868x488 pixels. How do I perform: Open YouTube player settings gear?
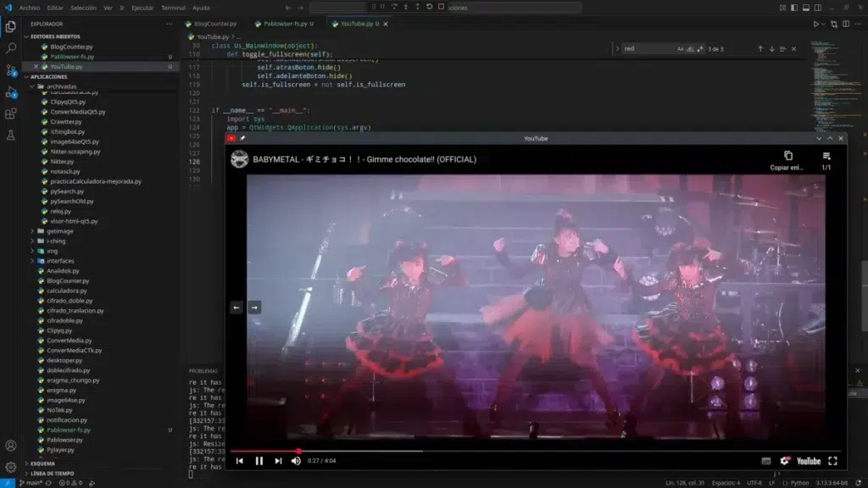785,461
